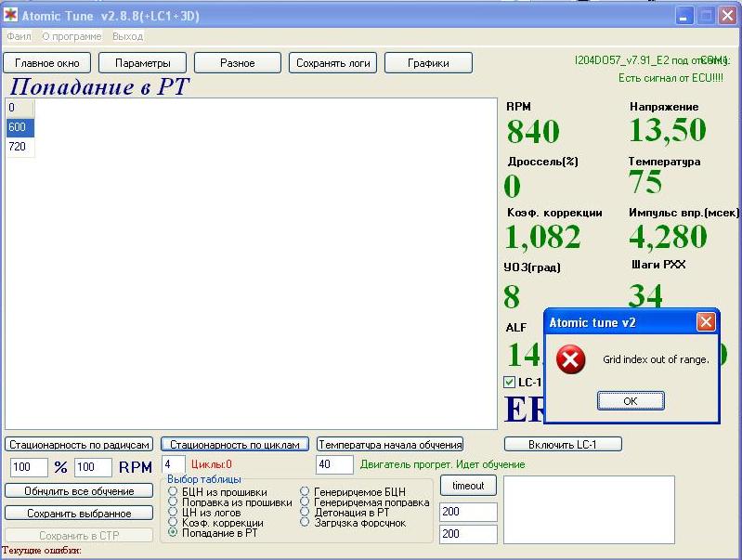Click the temperature field containing 40
742x560 pixels.
point(334,464)
